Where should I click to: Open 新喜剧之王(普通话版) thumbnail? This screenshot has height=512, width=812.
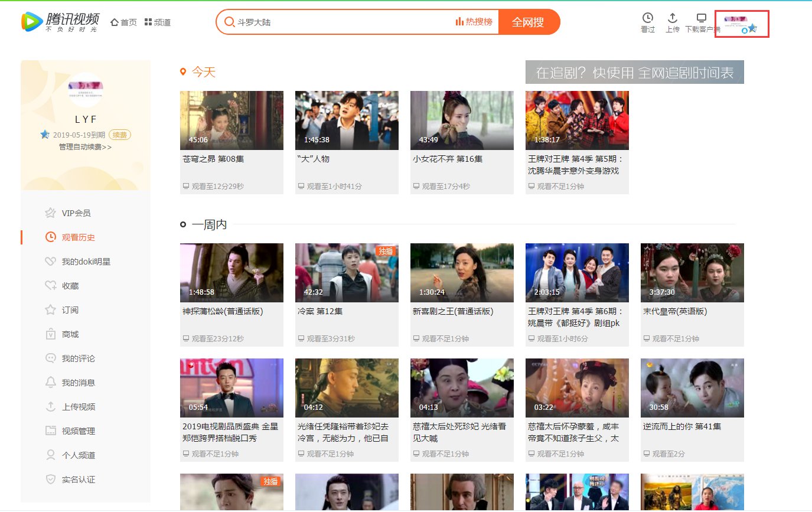pos(462,273)
